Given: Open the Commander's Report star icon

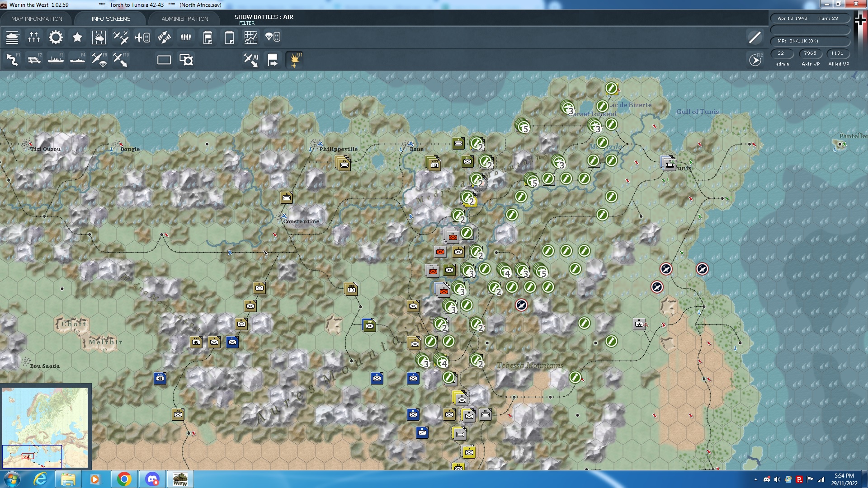Looking at the screenshot, I should click(77, 38).
